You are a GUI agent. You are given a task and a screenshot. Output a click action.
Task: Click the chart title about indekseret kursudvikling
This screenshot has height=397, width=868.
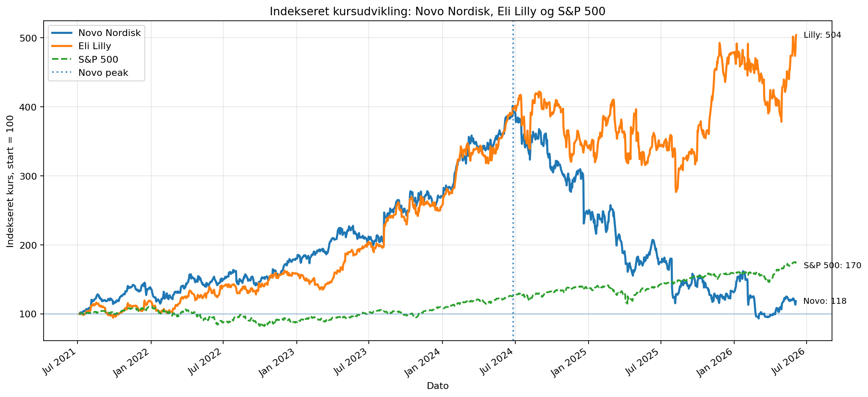[437, 11]
